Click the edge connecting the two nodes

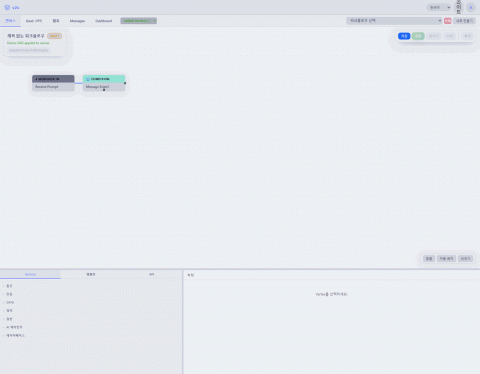(79, 83)
